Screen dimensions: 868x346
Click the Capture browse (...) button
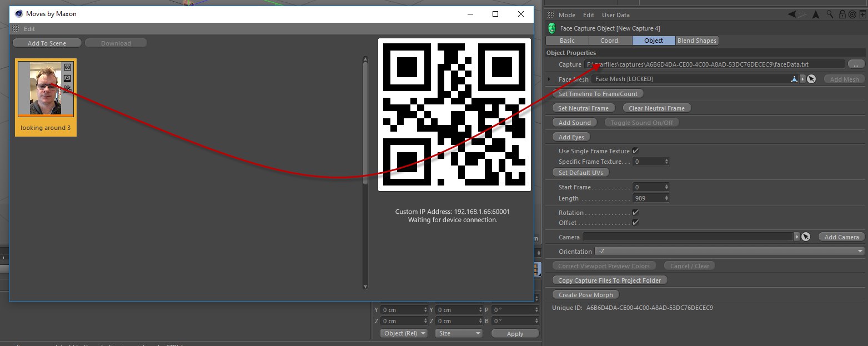point(856,64)
